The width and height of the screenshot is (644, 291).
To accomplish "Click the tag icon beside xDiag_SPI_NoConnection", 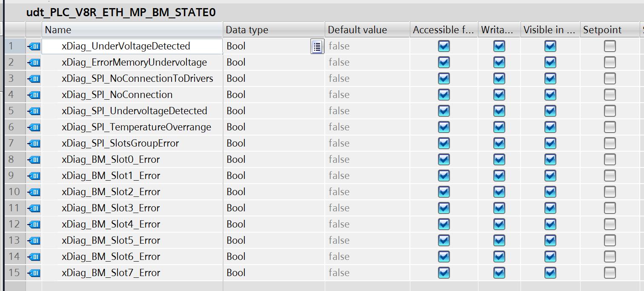I will click(x=34, y=95).
